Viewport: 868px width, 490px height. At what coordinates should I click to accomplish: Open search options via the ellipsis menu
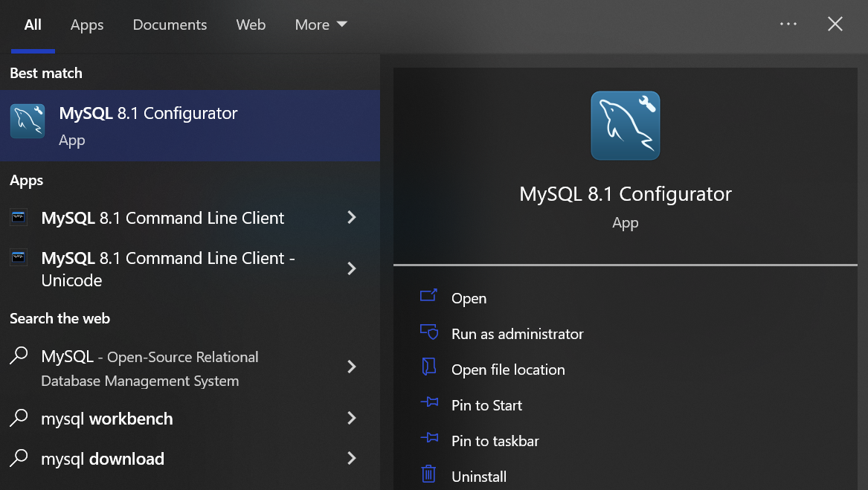pyautogui.click(x=788, y=24)
